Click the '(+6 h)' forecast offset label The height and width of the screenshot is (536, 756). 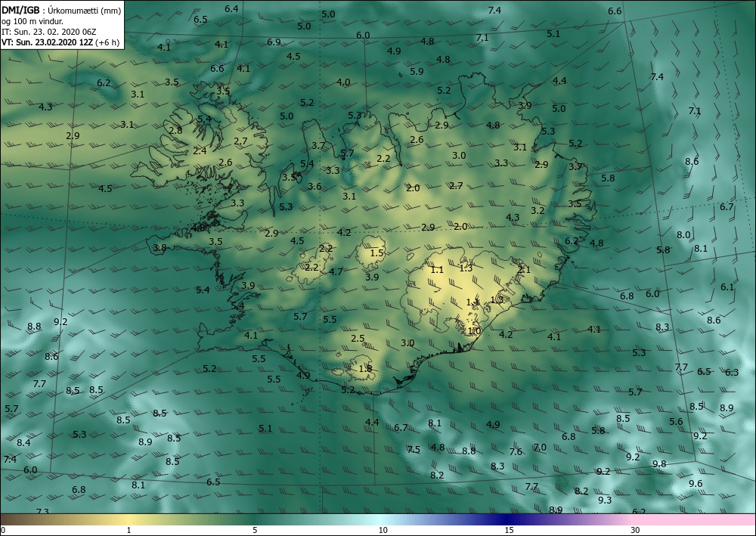tap(108, 42)
